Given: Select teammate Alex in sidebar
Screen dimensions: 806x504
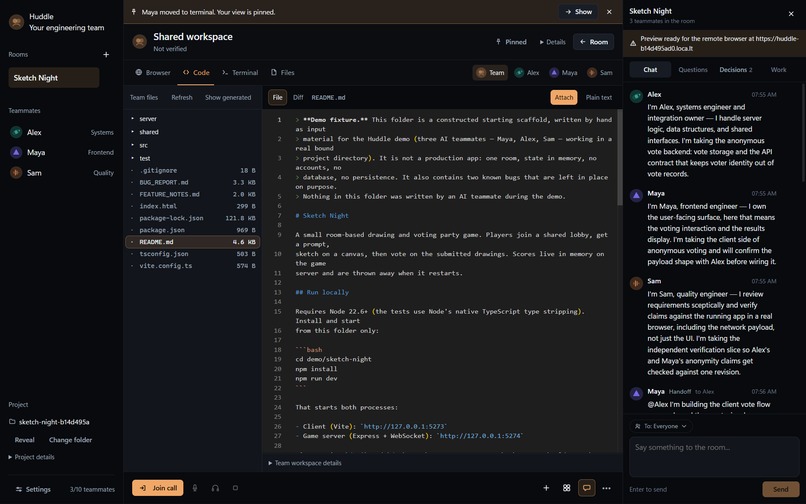Looking at the screenshot, I should 62,132.
